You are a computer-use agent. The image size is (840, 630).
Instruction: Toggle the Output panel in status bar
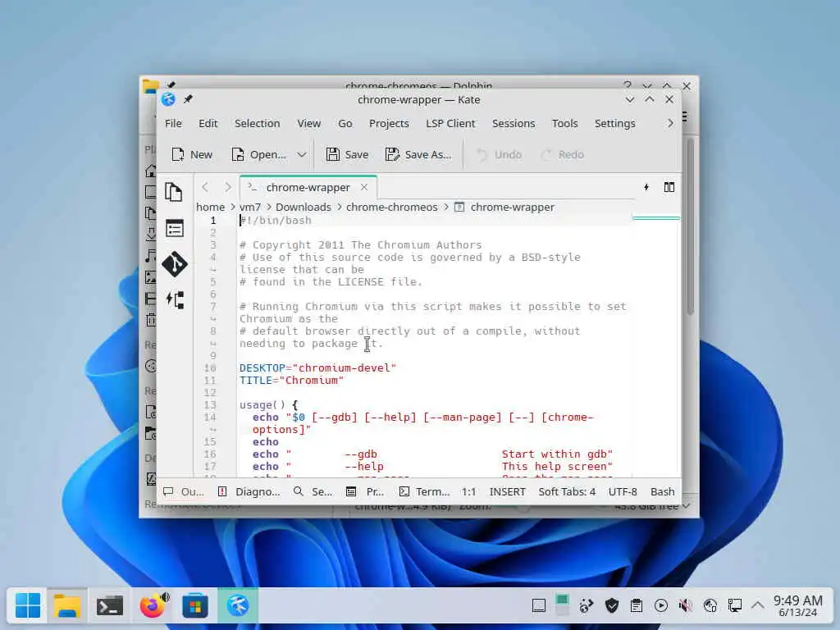pyautogui.click(x=184, y=492)
